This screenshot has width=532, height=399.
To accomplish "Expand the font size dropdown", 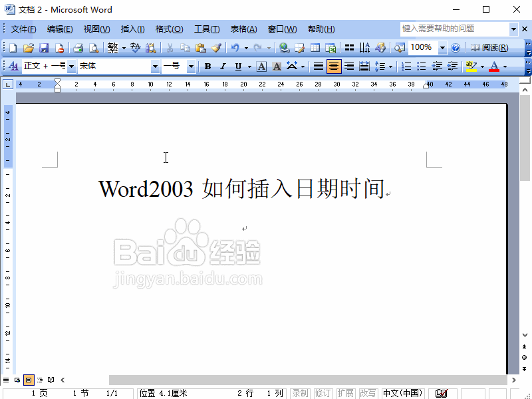I will [x=191, y=66].
